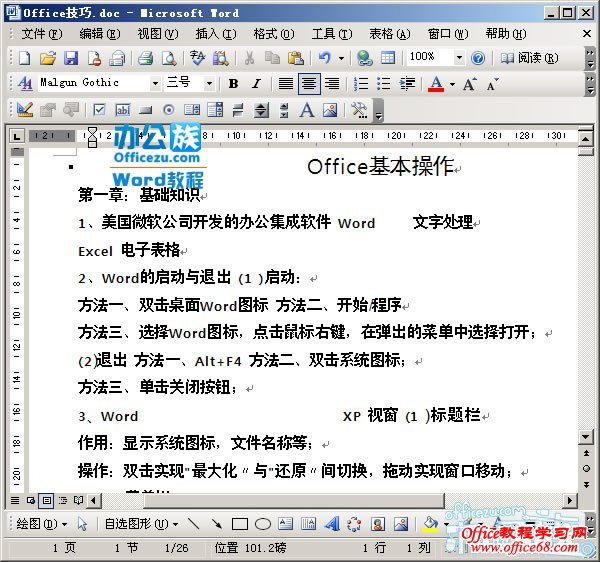Viewport: 600px width, 562px height.
Task: Switch to Print Layout view button
Action: coord(47,500)
